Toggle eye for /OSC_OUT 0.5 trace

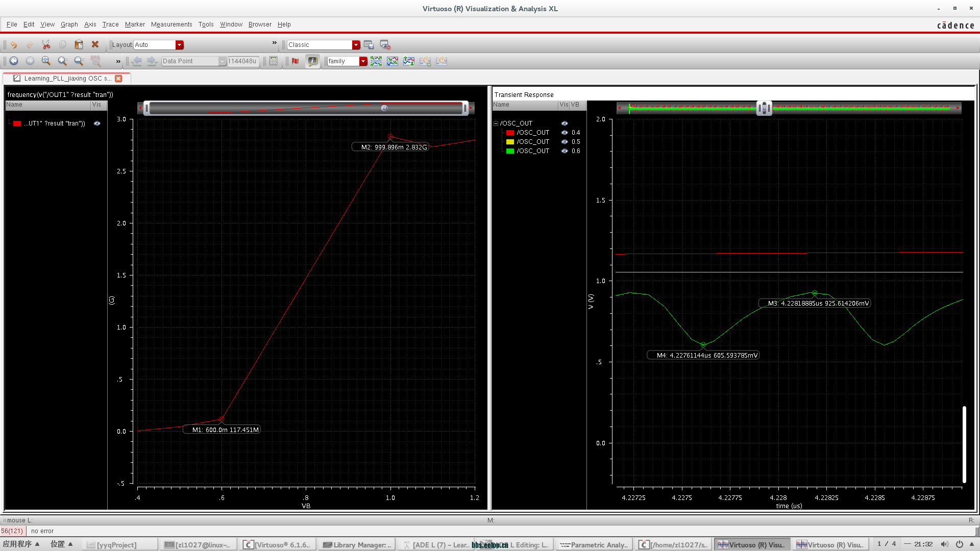[x=565, y=142]
